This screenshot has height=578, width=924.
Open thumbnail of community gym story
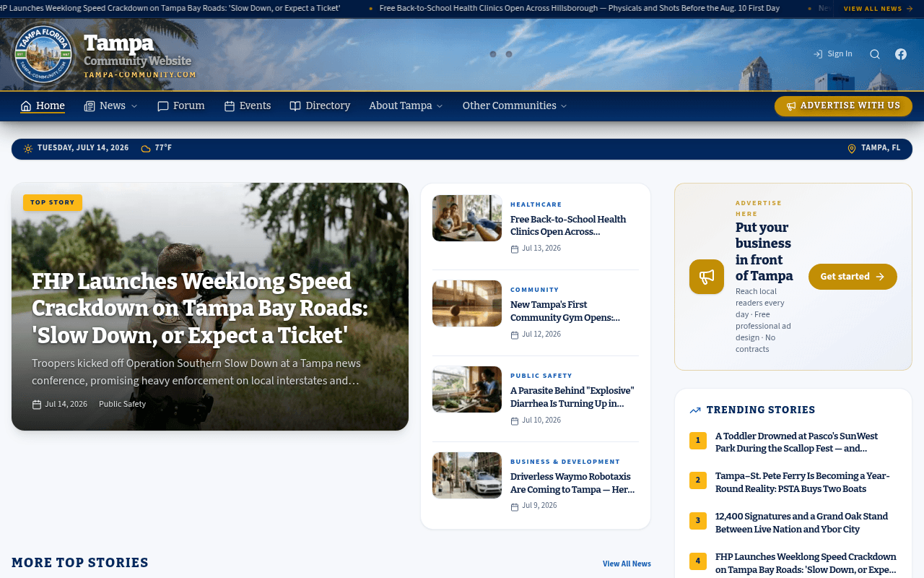tap(467, 303)
